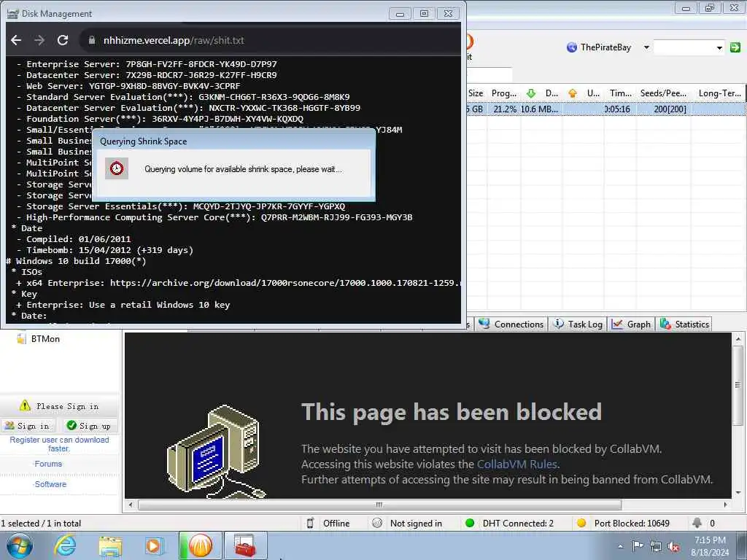This screenshot has width=747, height=560.
Task: Click the Not signed in status icon
Action: click(x=377, y=523)
